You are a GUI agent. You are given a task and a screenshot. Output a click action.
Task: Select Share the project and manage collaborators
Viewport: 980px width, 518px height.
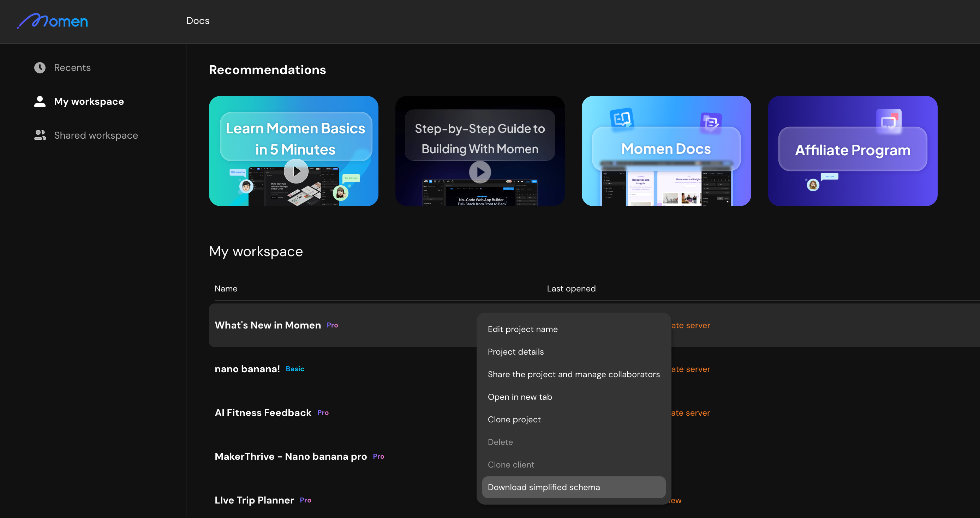(x=573, y=374)
